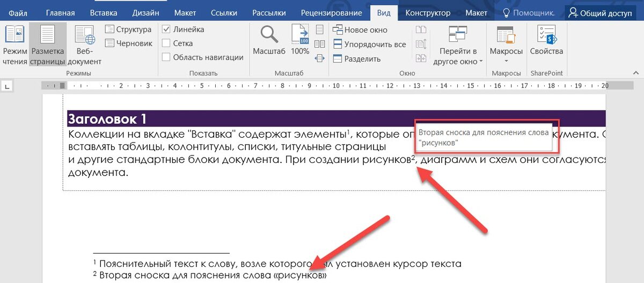Click the synchronous scrolling icon
644x283 pixels.
click(421, 44)
